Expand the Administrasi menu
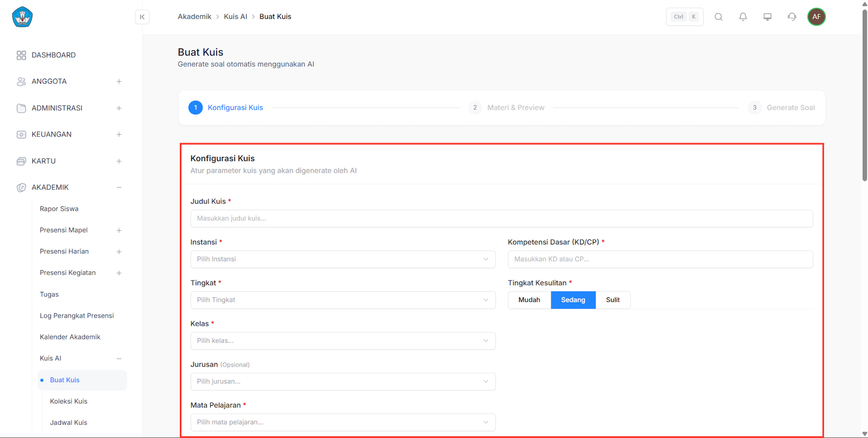Image resolution: width=868 pixels, height=438 pixels. click(x=119, y=108)
